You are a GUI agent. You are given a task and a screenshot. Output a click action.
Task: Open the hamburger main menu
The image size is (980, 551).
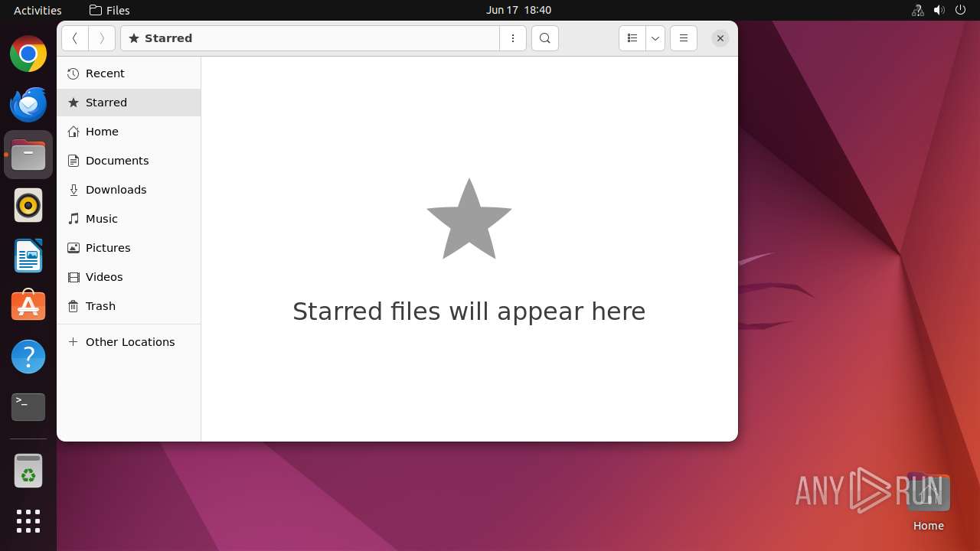(x=684, y=38)
